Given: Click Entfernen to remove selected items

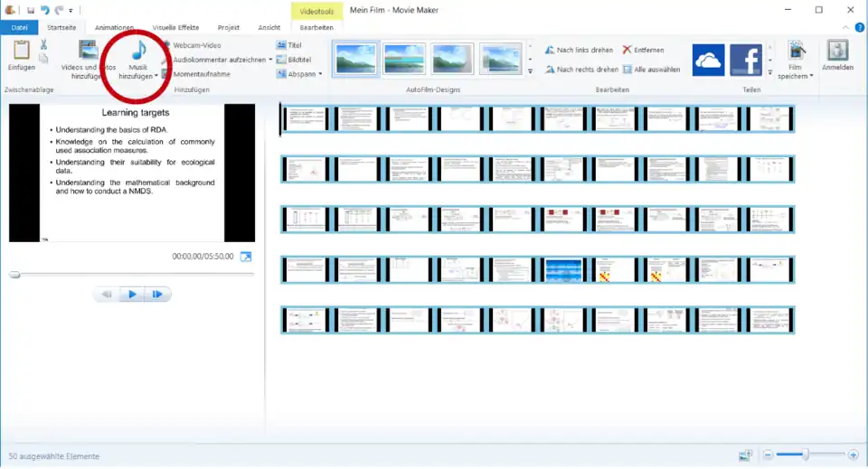Looking at the screenshot, I should point(643,51).
